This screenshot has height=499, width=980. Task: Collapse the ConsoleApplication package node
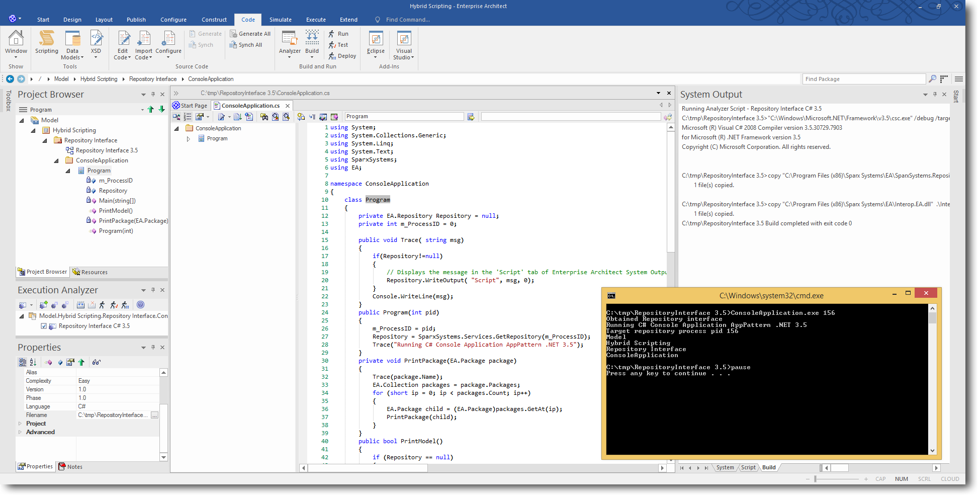pos(56,160)
